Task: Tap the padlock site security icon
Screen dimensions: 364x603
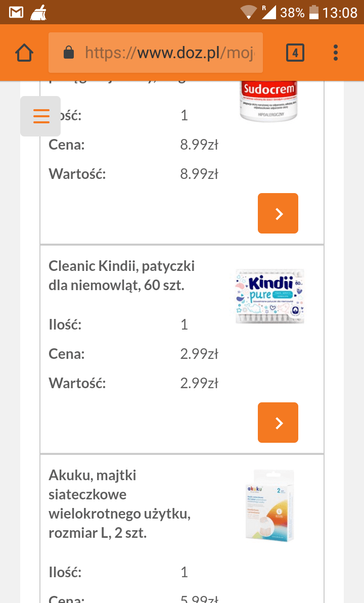Action: 69,53
